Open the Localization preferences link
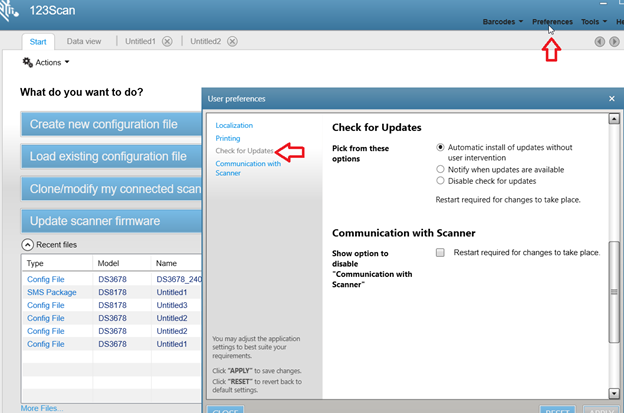 click(234, 125)
